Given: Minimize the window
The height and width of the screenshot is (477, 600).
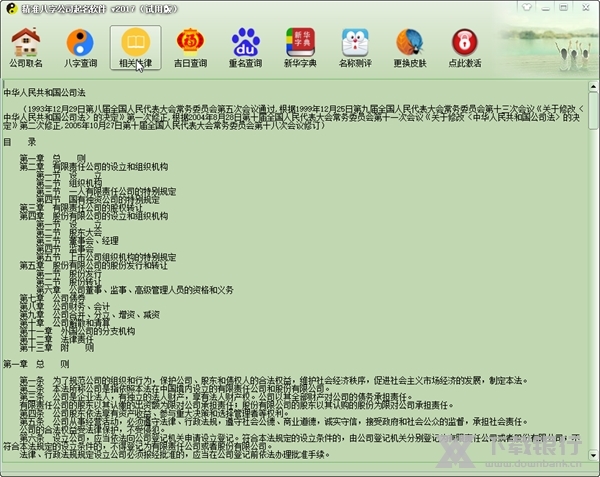Looking at the screenshot, I should tap(546, 7).
